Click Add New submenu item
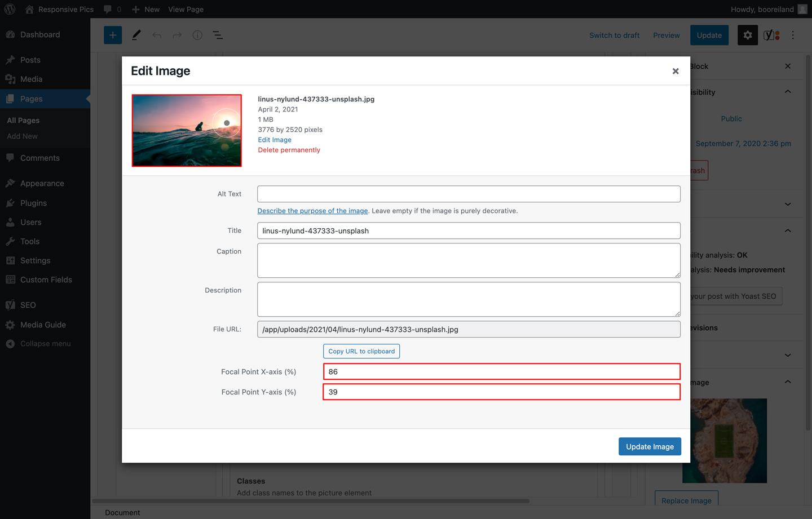 pos(23,136)
